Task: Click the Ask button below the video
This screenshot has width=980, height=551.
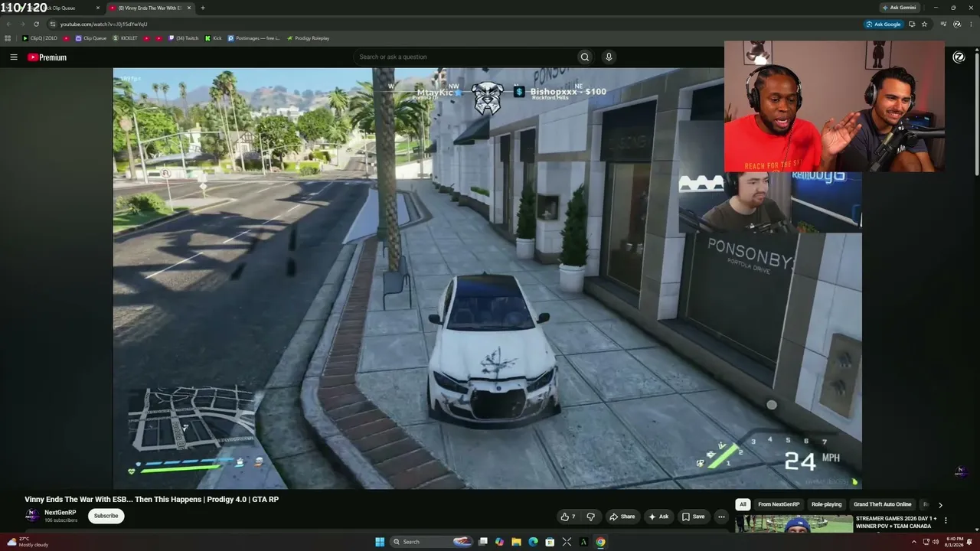Action: point(658,517)
